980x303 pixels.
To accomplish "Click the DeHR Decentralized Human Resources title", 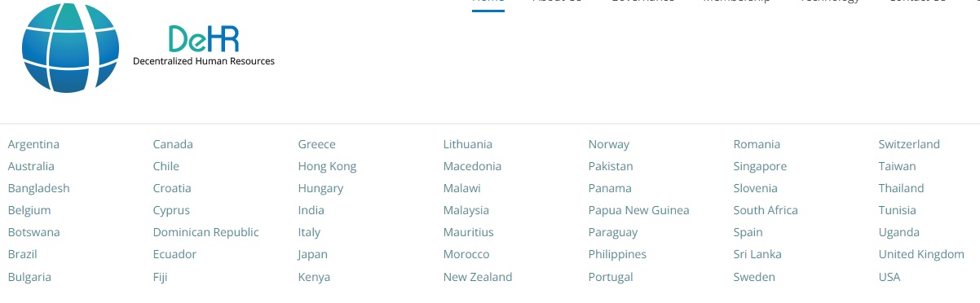I will click(204, 46).
